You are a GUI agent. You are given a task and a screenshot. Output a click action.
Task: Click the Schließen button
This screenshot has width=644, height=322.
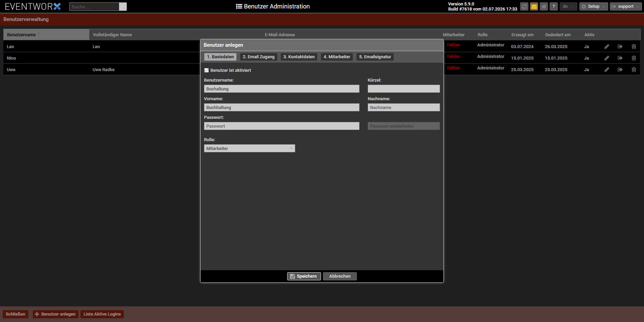click(x=16, y=314)
